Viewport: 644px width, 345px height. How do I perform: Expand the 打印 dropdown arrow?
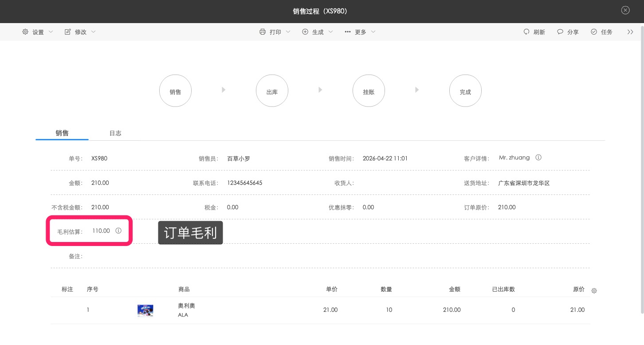(288, 32)
